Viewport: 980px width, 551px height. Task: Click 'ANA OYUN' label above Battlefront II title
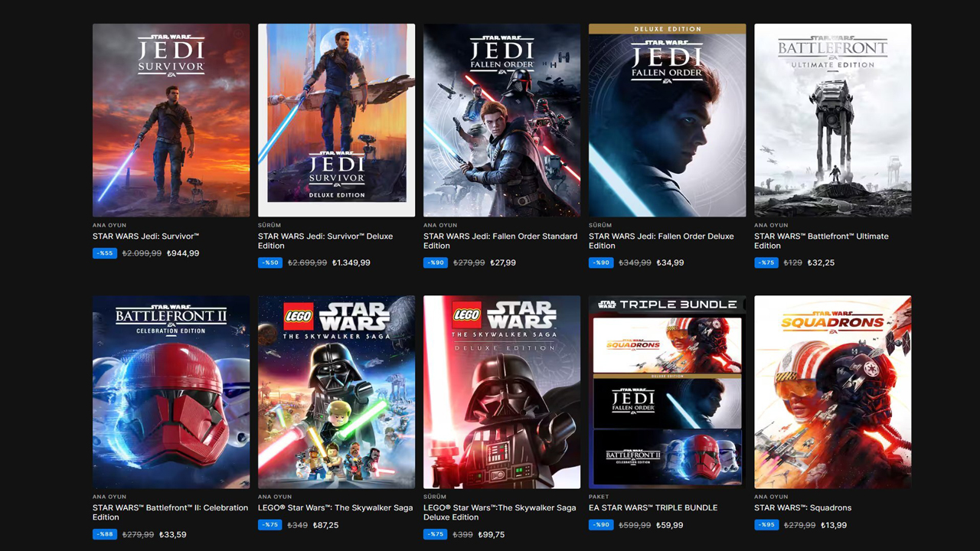(109, 497)
